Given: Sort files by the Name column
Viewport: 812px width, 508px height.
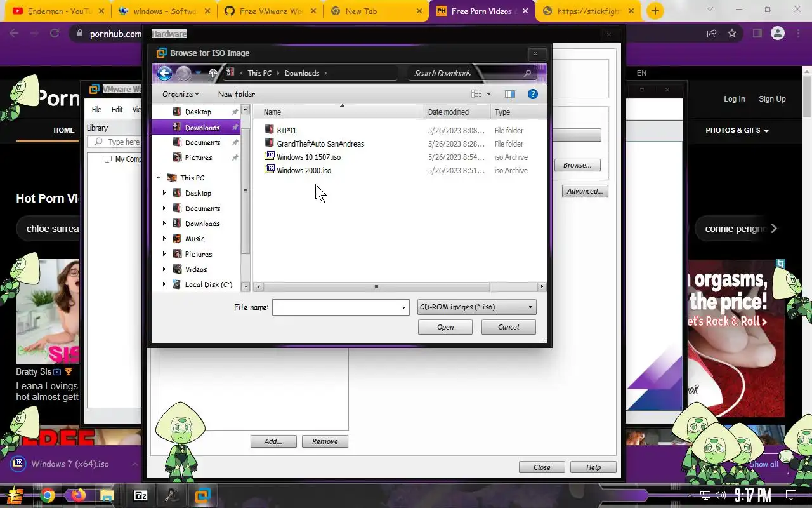Looking at the screenshot, I should tap(339, 112).
